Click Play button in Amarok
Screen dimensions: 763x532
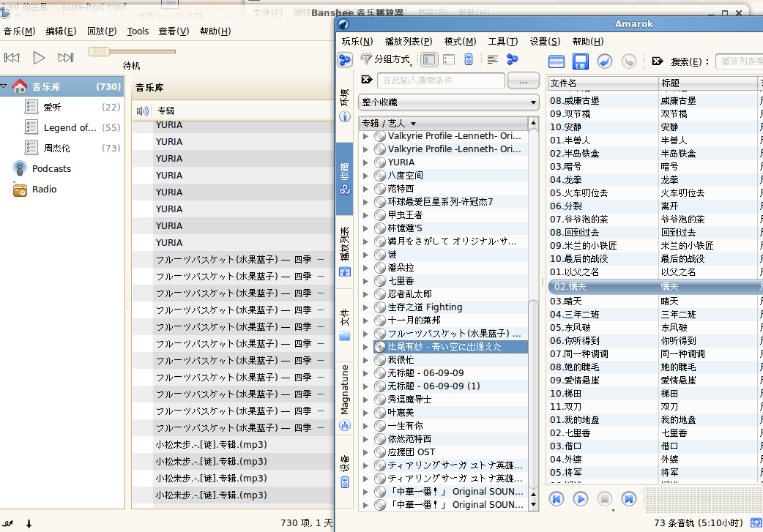581,499
